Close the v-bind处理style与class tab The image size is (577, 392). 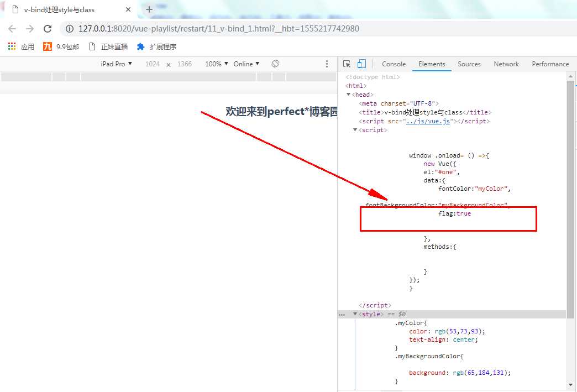click(x=128, y=9)
